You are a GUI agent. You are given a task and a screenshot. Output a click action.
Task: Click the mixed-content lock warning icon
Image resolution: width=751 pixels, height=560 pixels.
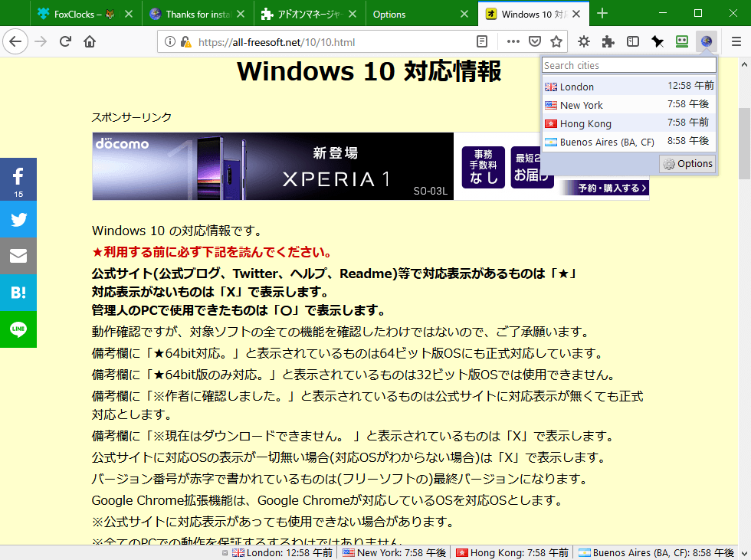(186, 41)
